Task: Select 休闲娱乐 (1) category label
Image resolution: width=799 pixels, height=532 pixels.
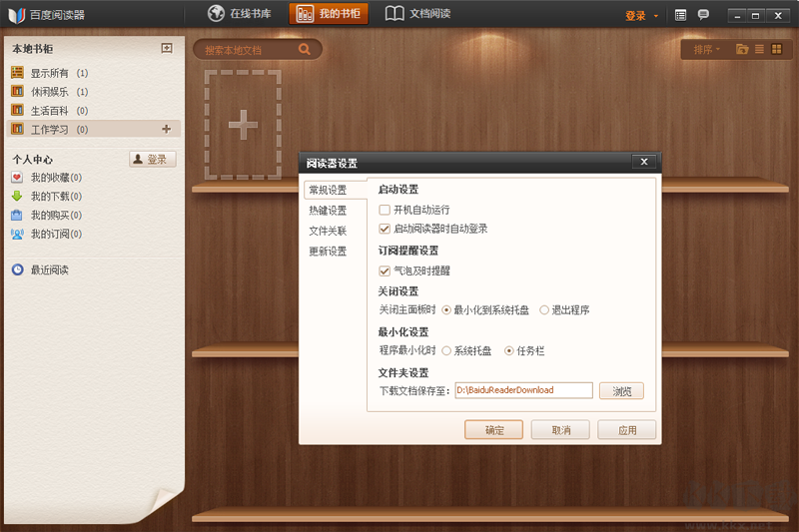Action: (x=60, y=92)
